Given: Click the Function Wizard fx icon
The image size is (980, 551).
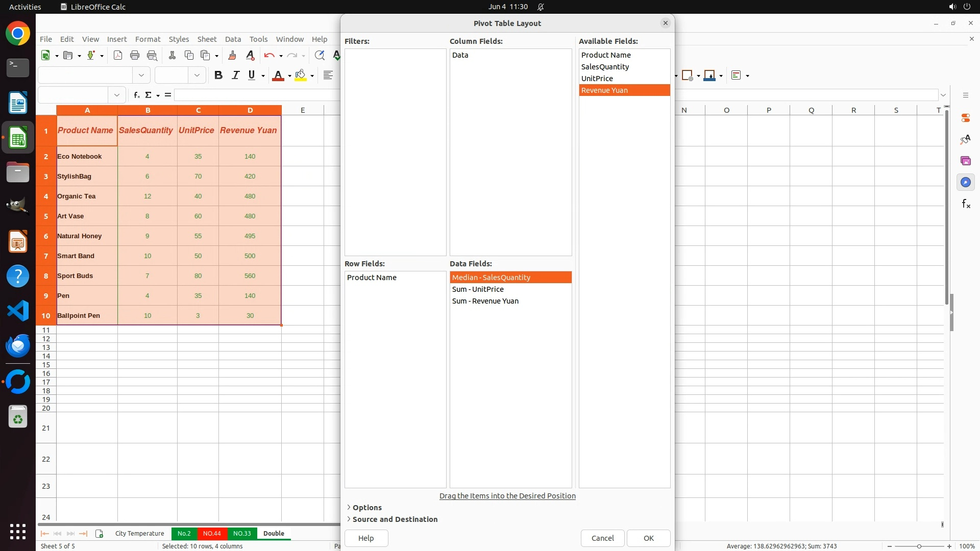Looking at the screenshot, I should 136,95.
